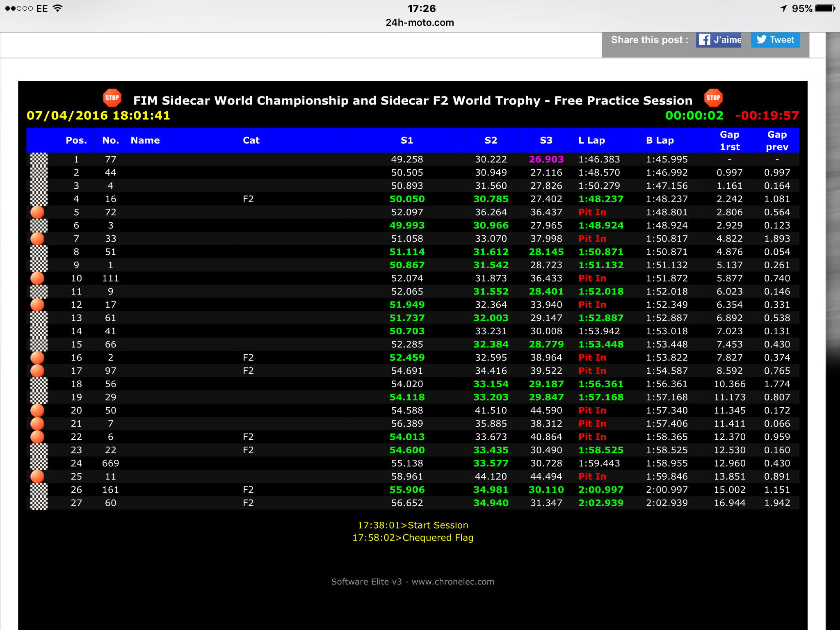Screen dimensions: 840x630
Task: Click the Gap 1rst column header
Action: coord(730,141)
